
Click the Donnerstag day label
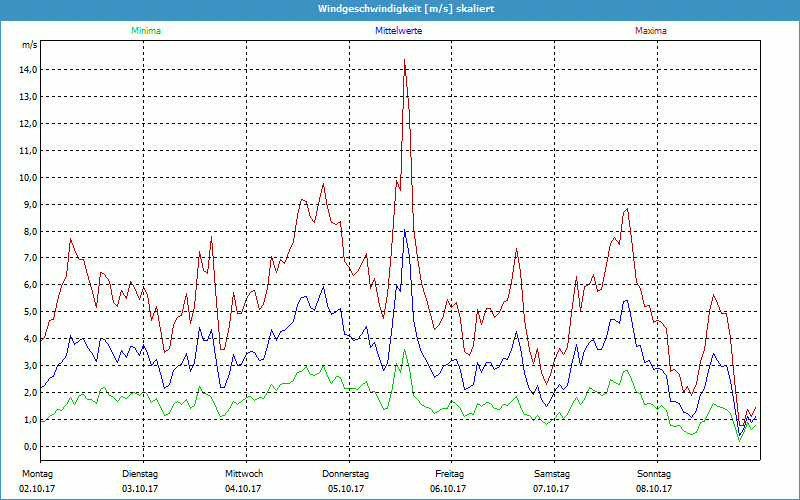click(345, 474)
